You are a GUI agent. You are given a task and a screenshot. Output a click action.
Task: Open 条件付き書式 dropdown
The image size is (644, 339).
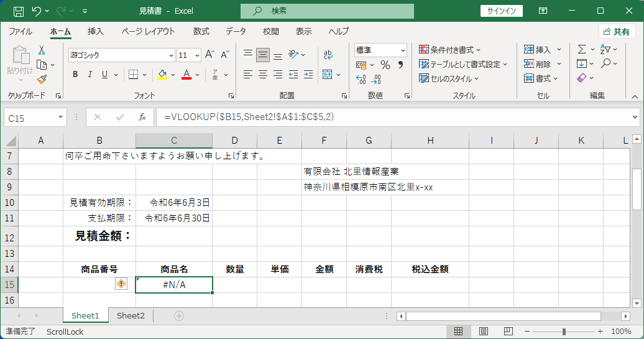coord(449,50)
